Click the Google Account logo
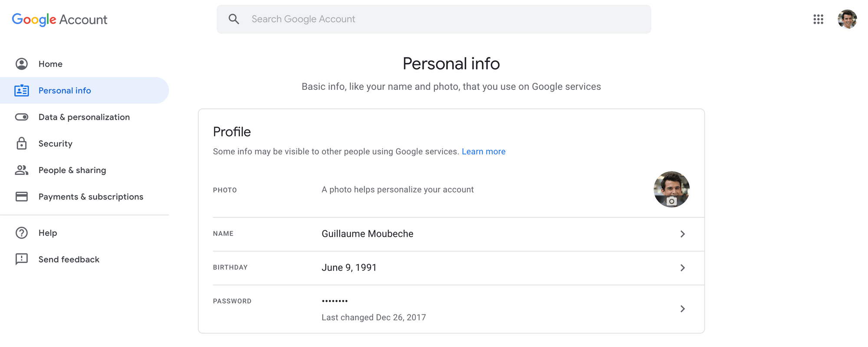This screenshot has height=347, width=868. 59,20
